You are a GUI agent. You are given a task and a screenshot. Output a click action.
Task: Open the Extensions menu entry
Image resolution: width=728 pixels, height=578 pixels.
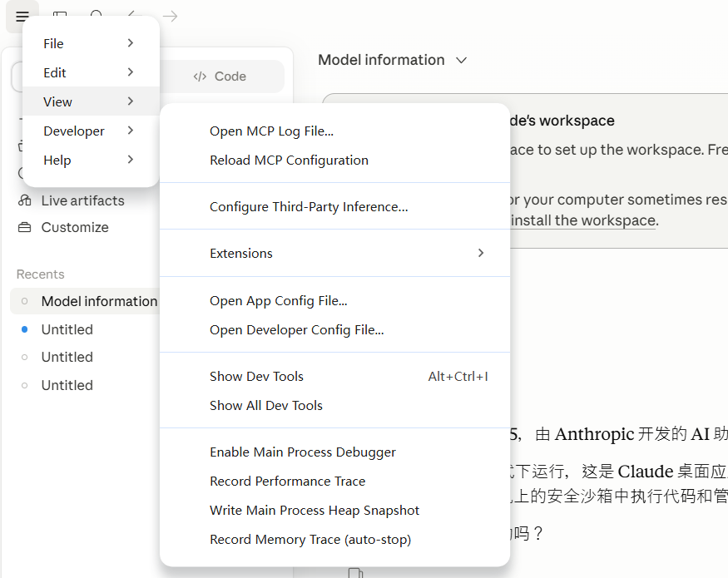click(334, 253)
